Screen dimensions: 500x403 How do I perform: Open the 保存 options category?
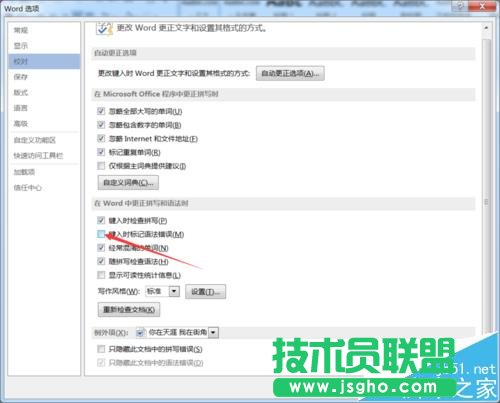[x=44, y=77]
